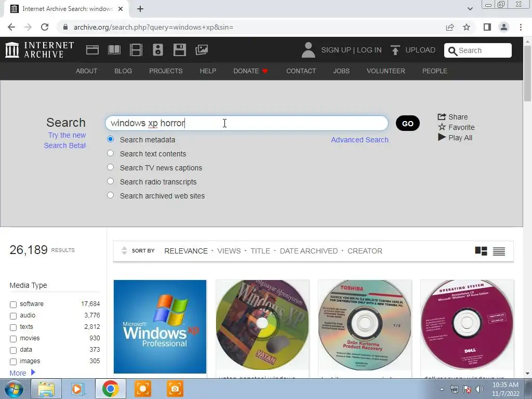
Task: Sort results by DATE ARCHIVED
Action: pyautogui.click(x=309, y=251)
